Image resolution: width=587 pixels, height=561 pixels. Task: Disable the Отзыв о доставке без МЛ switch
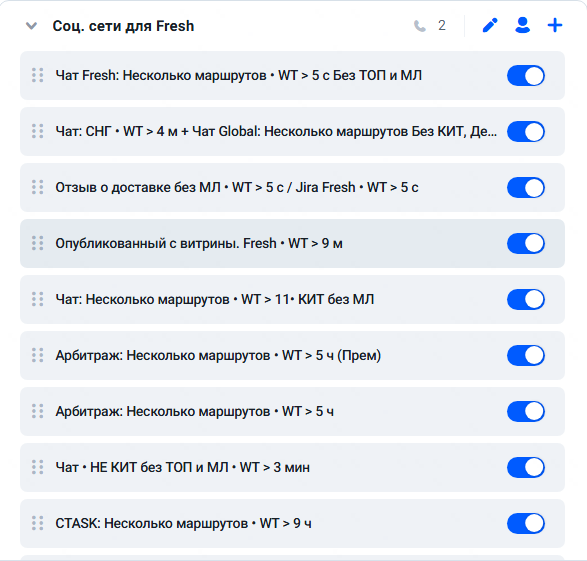click(526, 187)
